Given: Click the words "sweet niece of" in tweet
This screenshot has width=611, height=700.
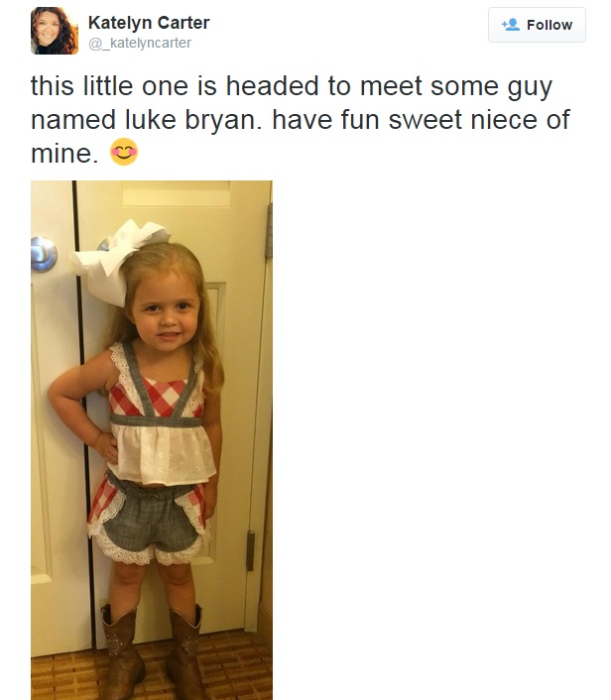Looking at the screenshot, I should pos(479,120).
